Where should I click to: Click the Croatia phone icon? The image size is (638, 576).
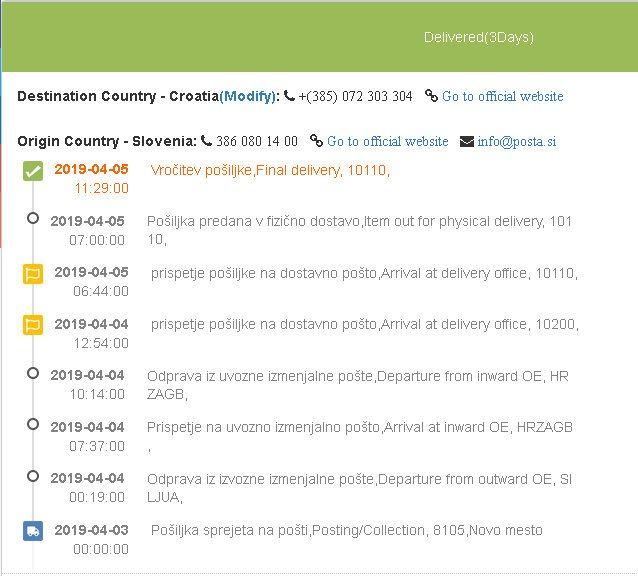click(x=290, y=97)
